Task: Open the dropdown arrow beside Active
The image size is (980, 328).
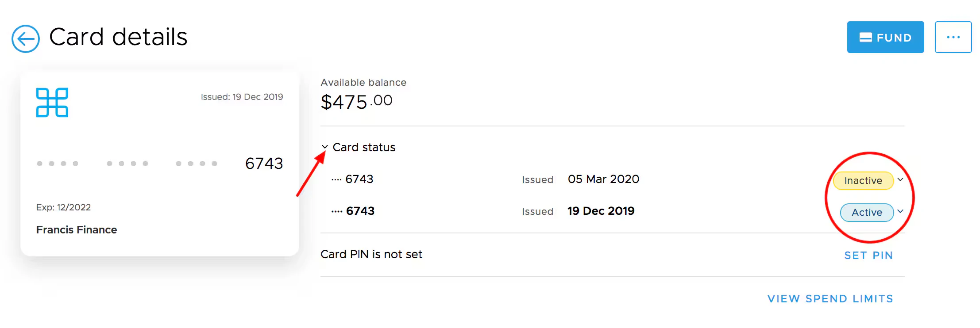Action: click(x=900, y=211)
